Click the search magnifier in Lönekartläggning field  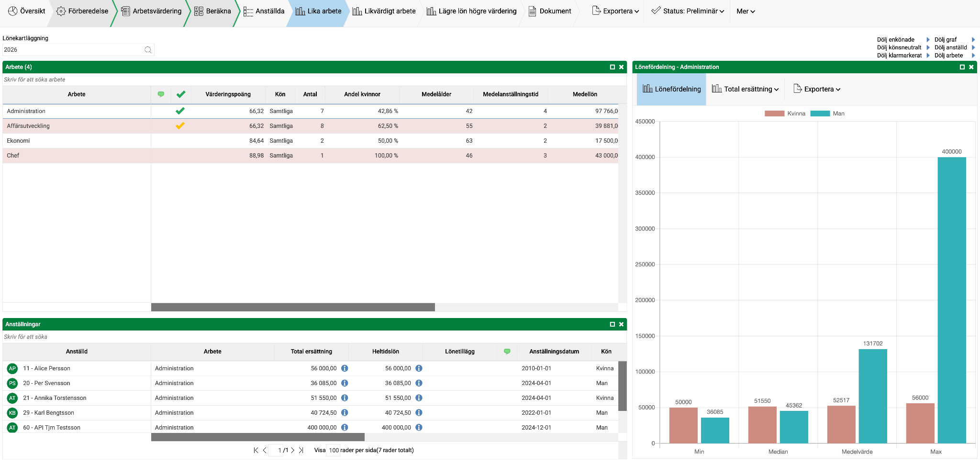coord(148,50)
